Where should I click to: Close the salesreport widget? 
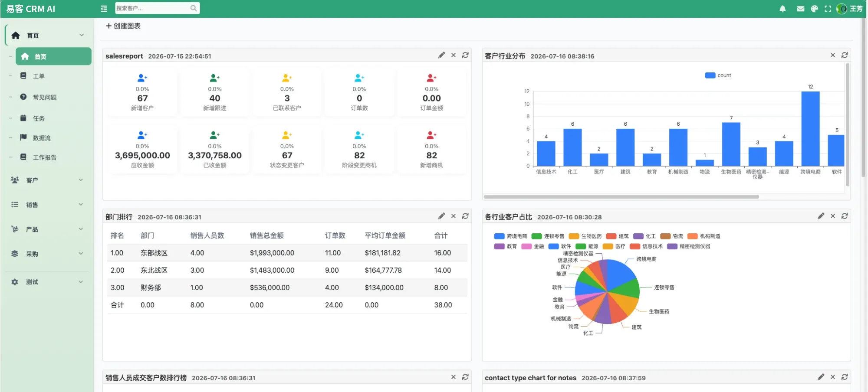(454, 55)
